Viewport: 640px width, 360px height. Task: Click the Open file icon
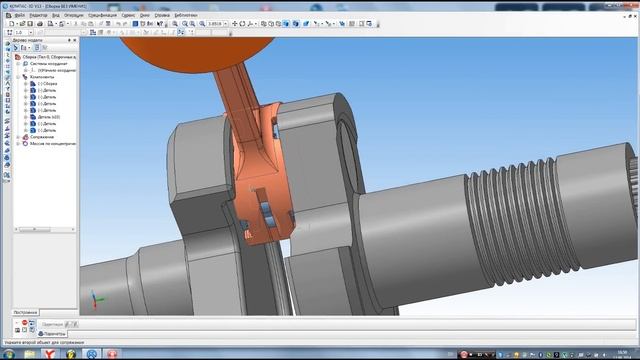(22, 24)
